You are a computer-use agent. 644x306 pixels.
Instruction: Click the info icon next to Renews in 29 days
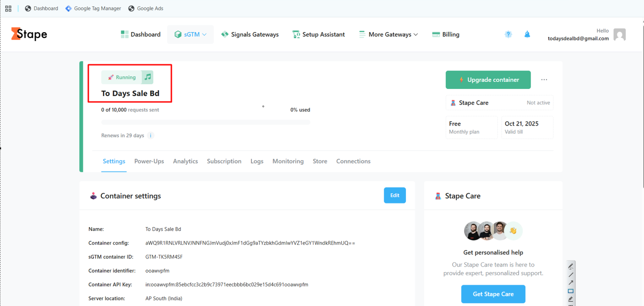[151, 136]
